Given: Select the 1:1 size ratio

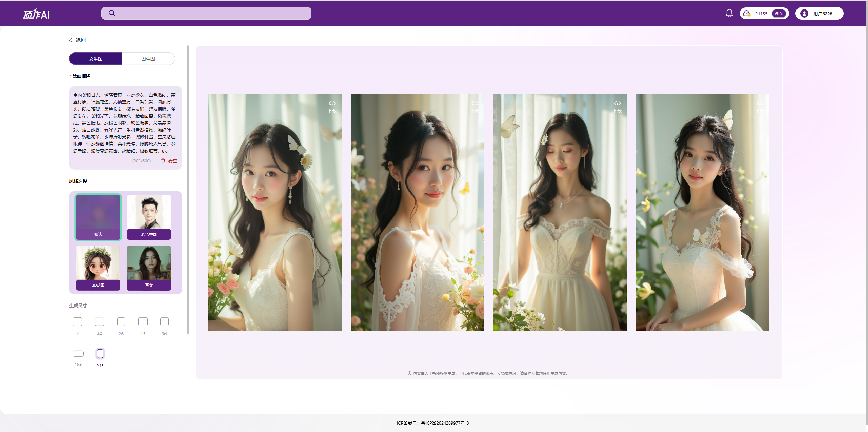Looking at the screenshot, I should 77,321.
